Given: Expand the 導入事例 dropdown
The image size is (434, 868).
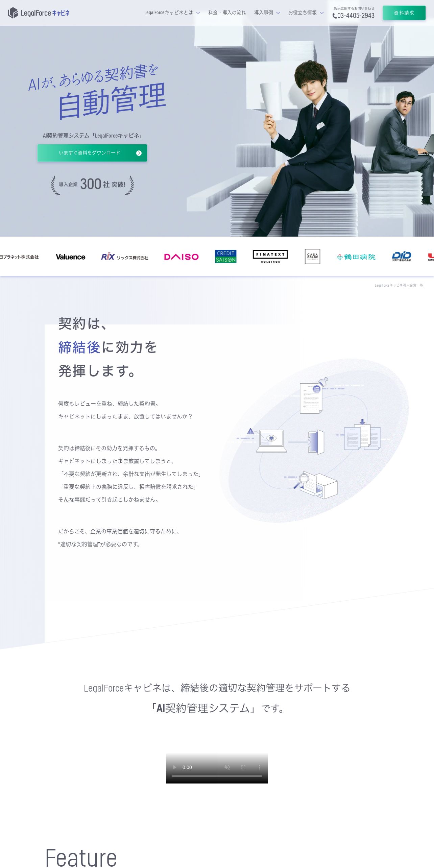Looking at the screenshot, I should 267,13.
